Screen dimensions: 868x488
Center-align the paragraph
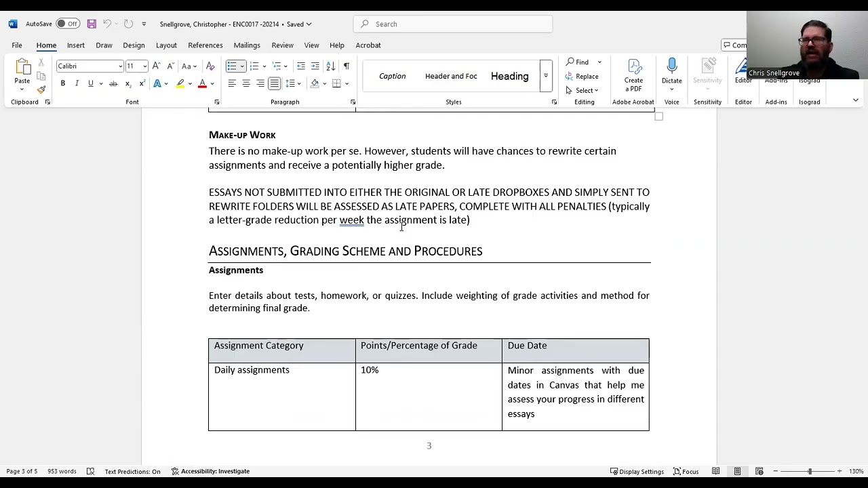246,83
